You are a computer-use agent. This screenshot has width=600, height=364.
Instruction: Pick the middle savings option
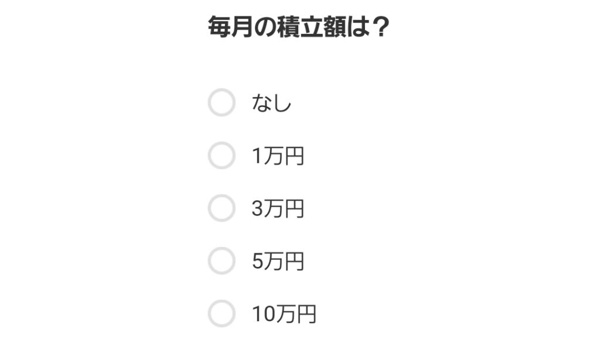click(221, 208)
